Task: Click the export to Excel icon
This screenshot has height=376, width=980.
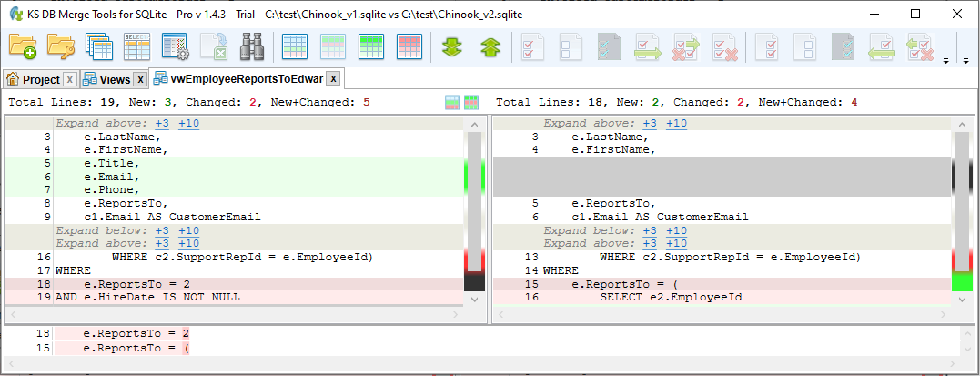Action: (x=213, y=47)
